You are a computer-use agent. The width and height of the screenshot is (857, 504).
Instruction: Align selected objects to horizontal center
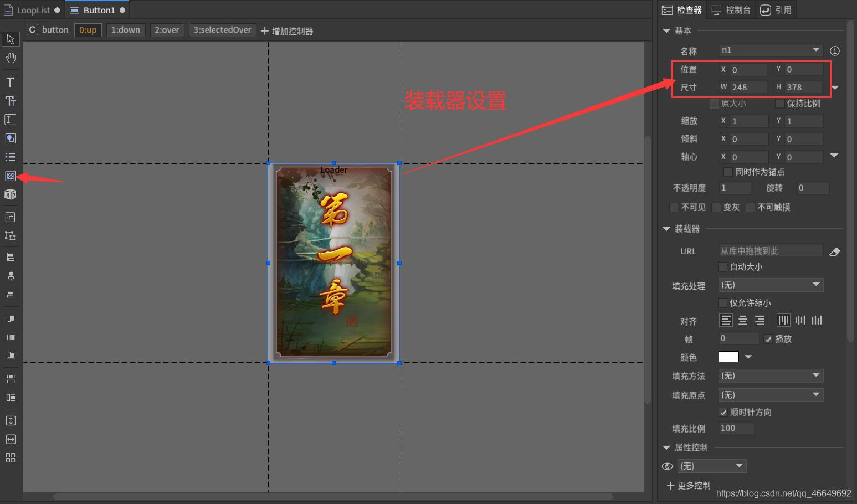click(x=10, y=276)
